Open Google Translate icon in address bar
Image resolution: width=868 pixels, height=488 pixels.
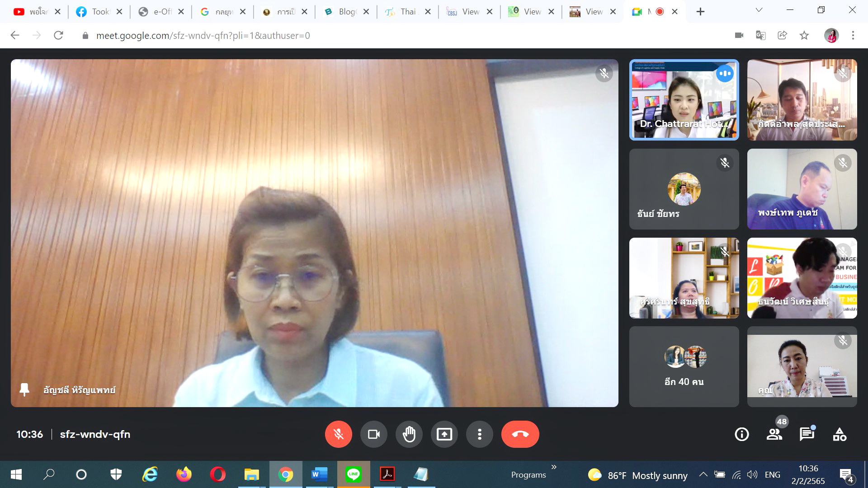pyautogui.click(x=761, y=35)
